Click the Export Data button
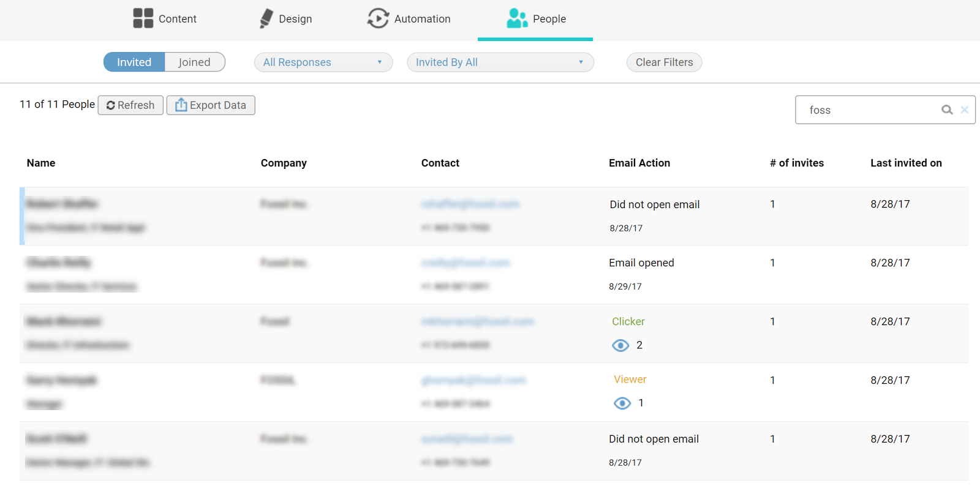980x486 pixels. pyautogui.click(x=211, y=105)
